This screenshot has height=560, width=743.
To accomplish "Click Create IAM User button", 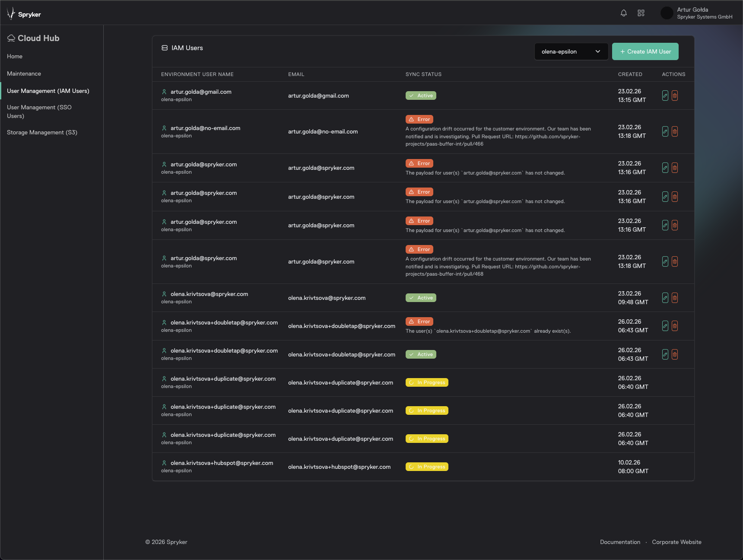I will [645, 51].
